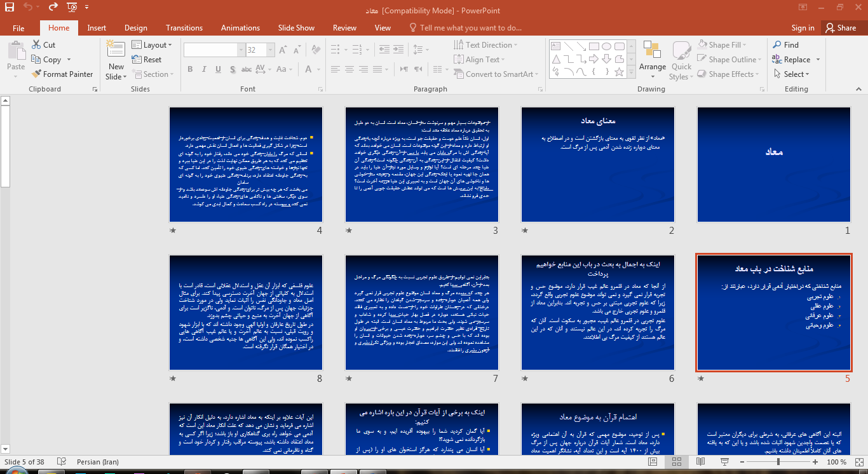This screenshot has height=474, width=868.
Task: Toggle Italic formatting
Action: click(203, 69)
